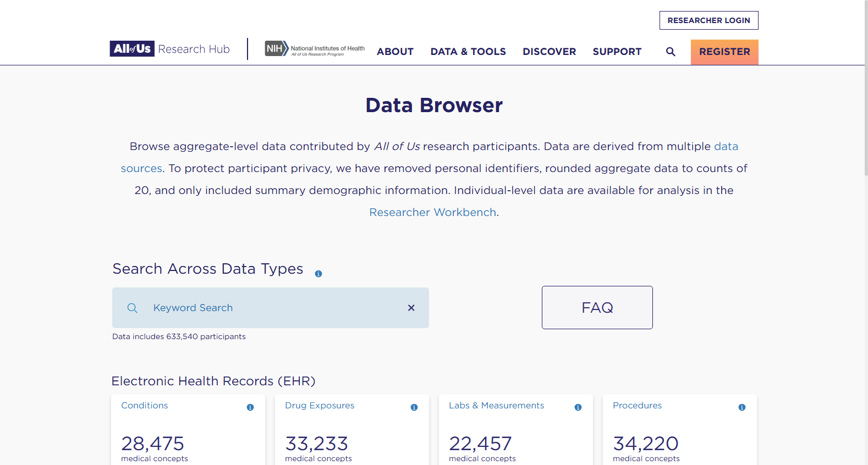Image resolution: width=868 pixels, height=465 pixels.
Task: Click the orange REGISTER button
Action: pos(724,52)
